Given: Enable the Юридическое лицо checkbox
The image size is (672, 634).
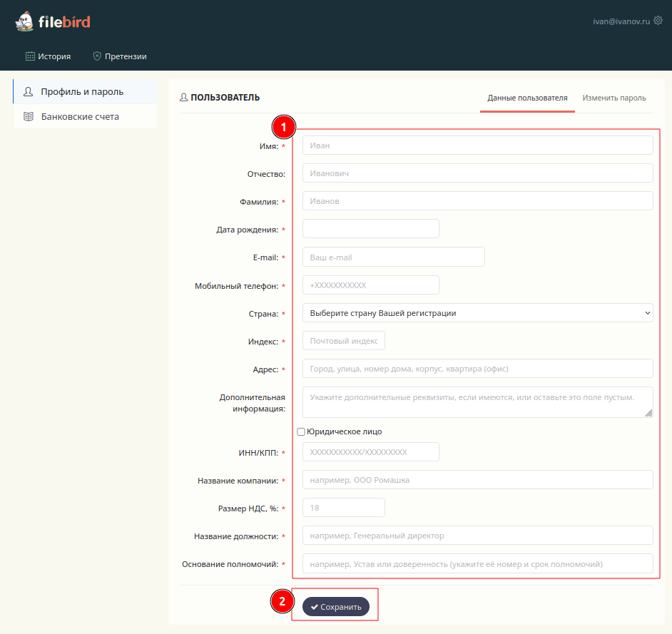Looking at the screenshot, I should tap(301, 431).
